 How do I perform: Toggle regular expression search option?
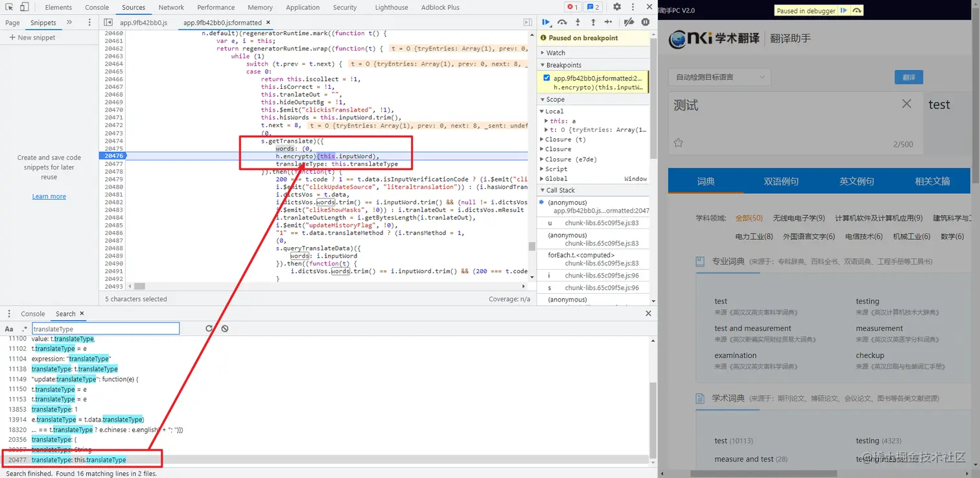[x=25, y=329]
